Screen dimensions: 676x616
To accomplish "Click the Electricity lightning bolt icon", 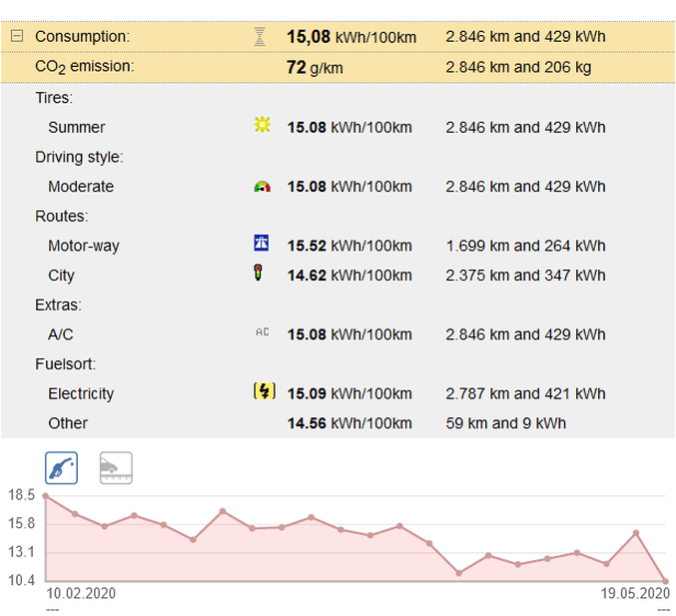I will click(263, 391).
